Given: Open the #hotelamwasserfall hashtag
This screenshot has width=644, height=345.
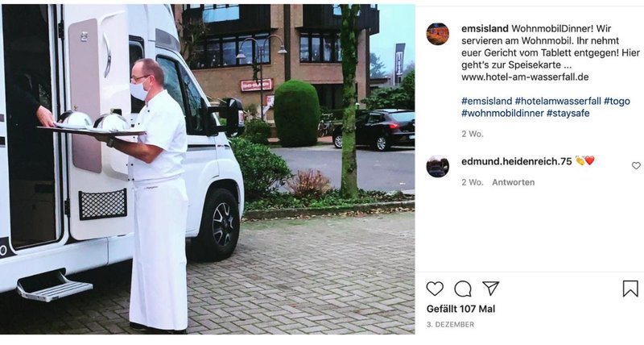Looking at the screenshot, I should (558, 101).
